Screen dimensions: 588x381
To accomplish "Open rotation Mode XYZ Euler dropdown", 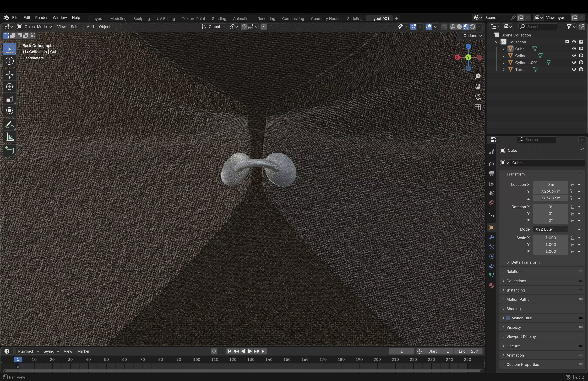I will [551, 229].
